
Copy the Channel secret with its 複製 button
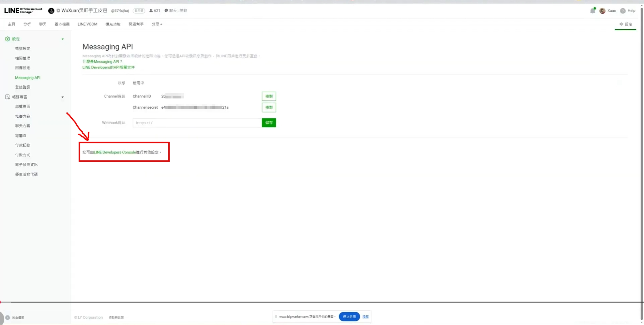[x=269, y=108]
